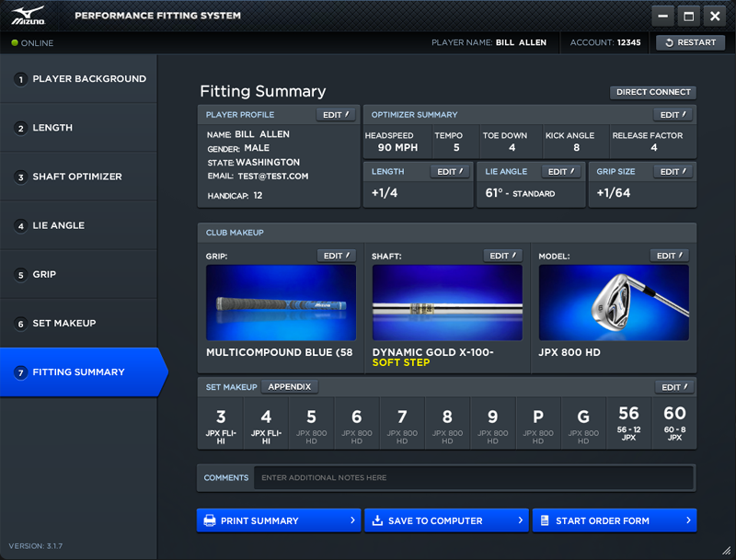736x560 pixels.
Task: Click the Tempo value 5
Action: pos(456,147)
